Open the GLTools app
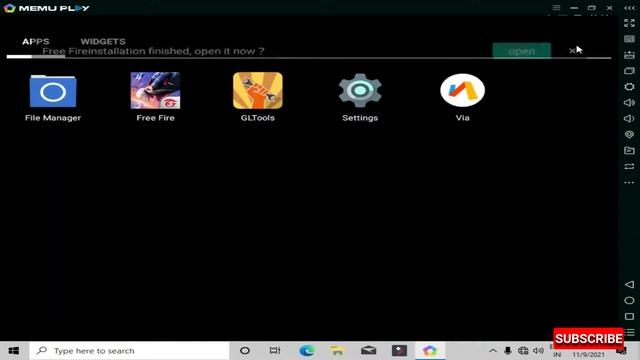 pyautogui.click(x=258, y=97)
